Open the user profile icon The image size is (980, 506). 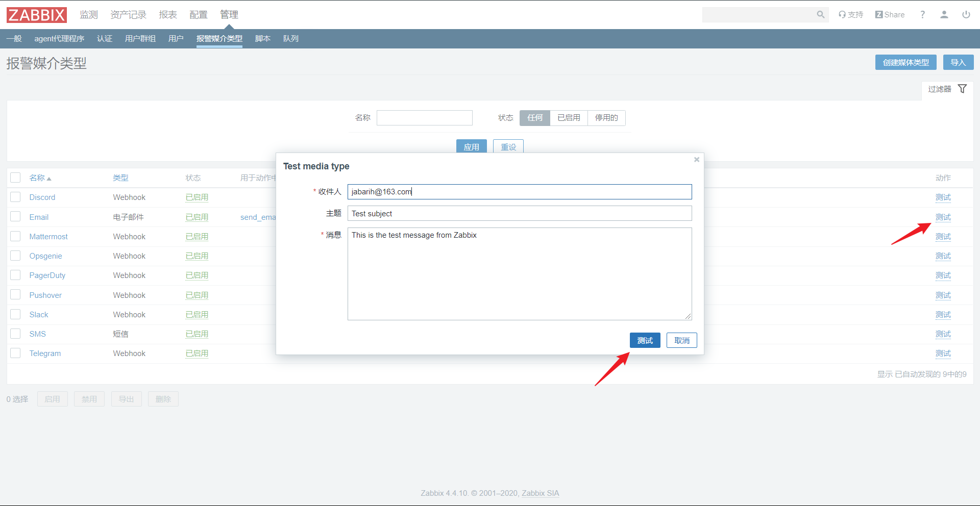tap(944, 15)
